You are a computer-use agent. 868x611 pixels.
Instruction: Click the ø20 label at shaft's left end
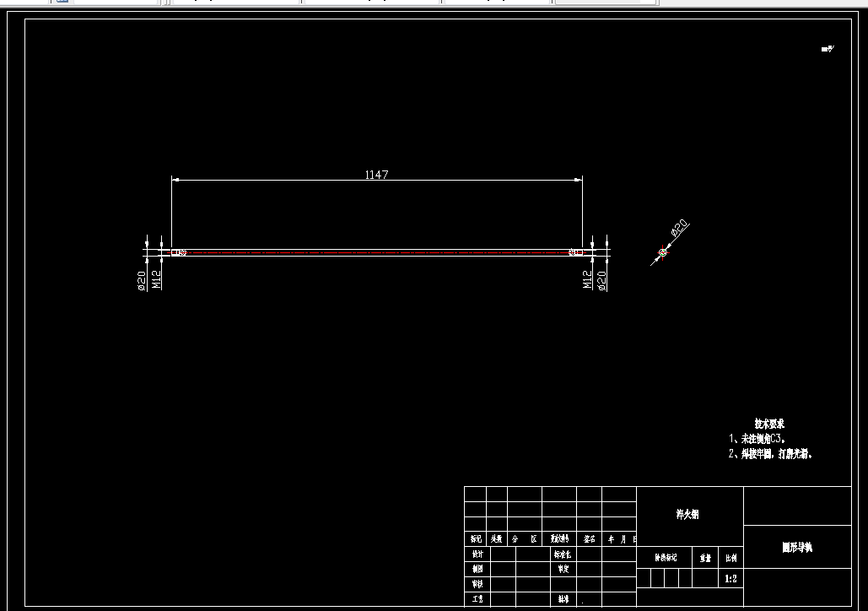coord(142,280)
